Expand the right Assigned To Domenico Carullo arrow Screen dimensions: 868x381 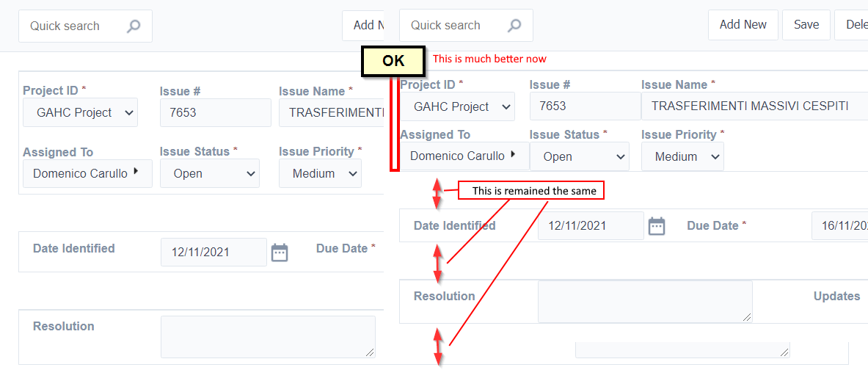coord(513,154)
